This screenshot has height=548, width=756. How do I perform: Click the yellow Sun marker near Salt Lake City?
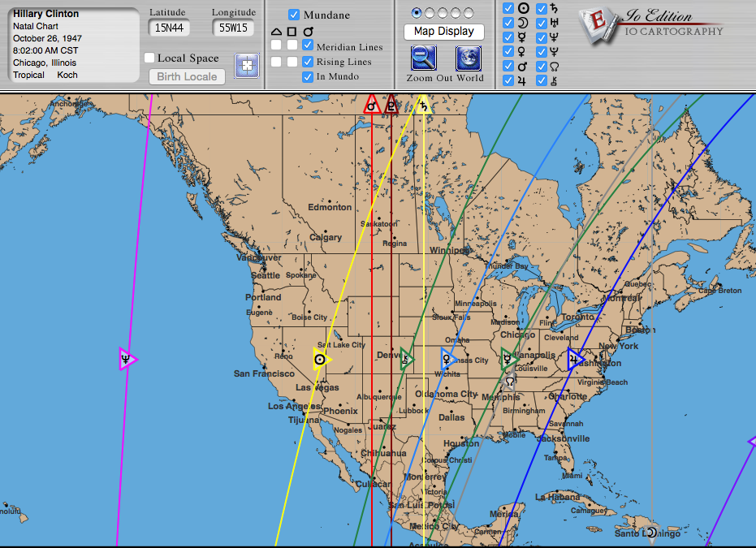pyautogui.click(x=322, y=359)
